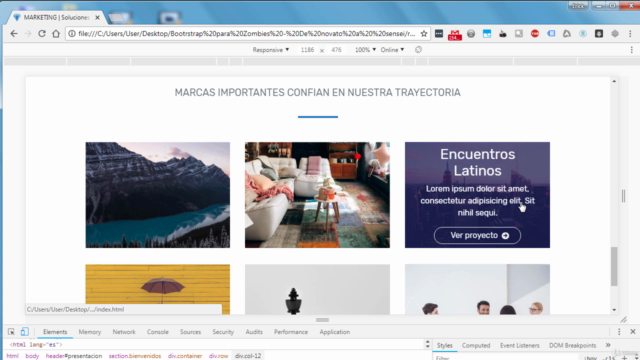Select the Event Listeners pane tab
This screenshot has height=360, width=640.
click(x=520, y=345)
